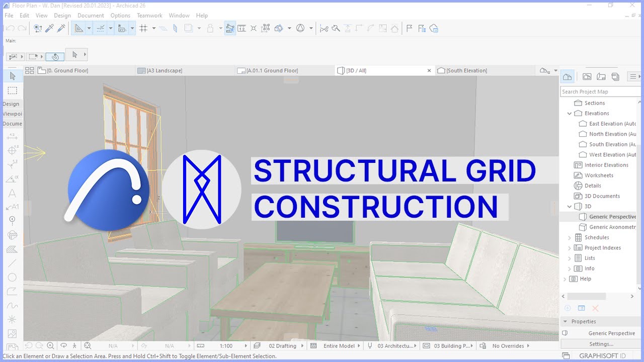Image resolution: width=644 pixels, height=362 pixels.
Task: Collapse the Properties section in Navigator
Action: 565,322
